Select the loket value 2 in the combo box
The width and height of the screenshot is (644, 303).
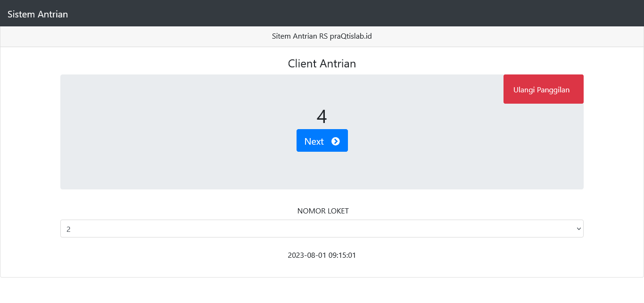click(x=69, y=229)
